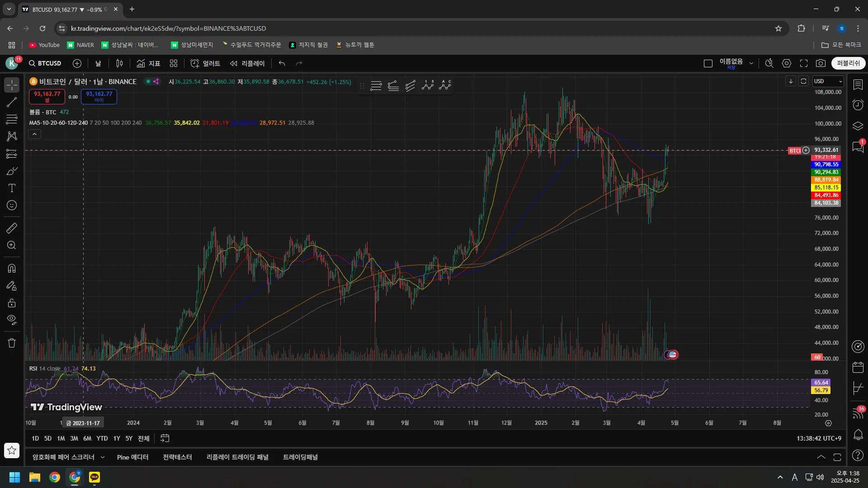Enter fullscreen chart mode
The width and height of the screenshot is (868, 488).
point(804,63)
